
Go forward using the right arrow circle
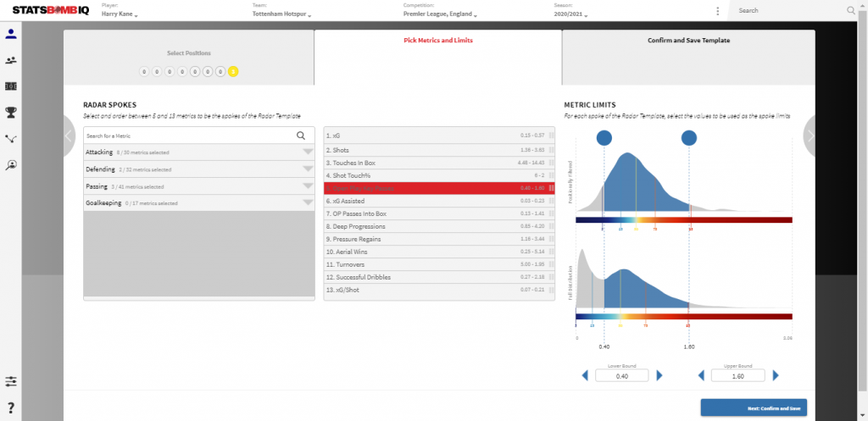pos(810,136)
